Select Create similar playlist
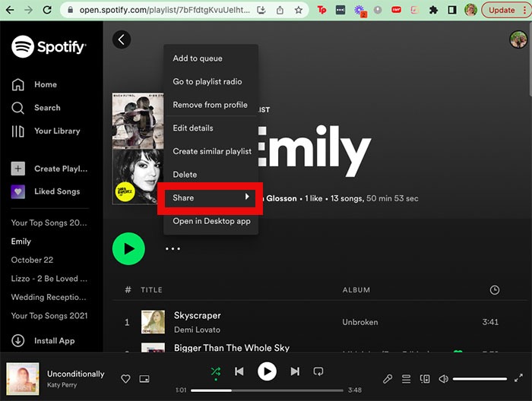Image resolution: width=532 pixels, height=401 pixels. [211, 151]
